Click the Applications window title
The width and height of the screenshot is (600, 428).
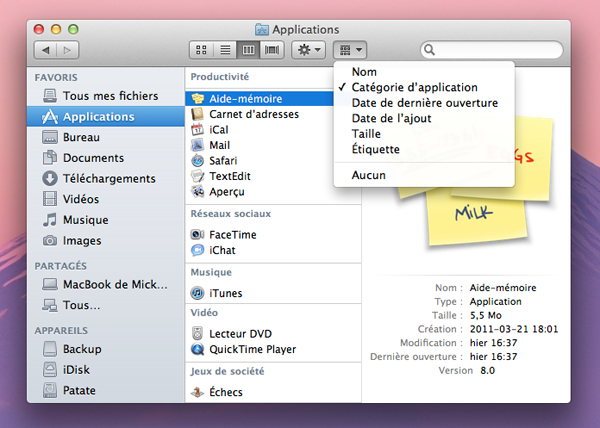(x=305, y=29)
